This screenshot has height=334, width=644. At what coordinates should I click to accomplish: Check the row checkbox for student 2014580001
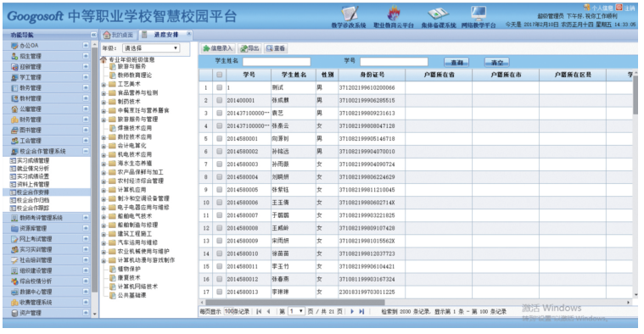[x=219, y=139]
